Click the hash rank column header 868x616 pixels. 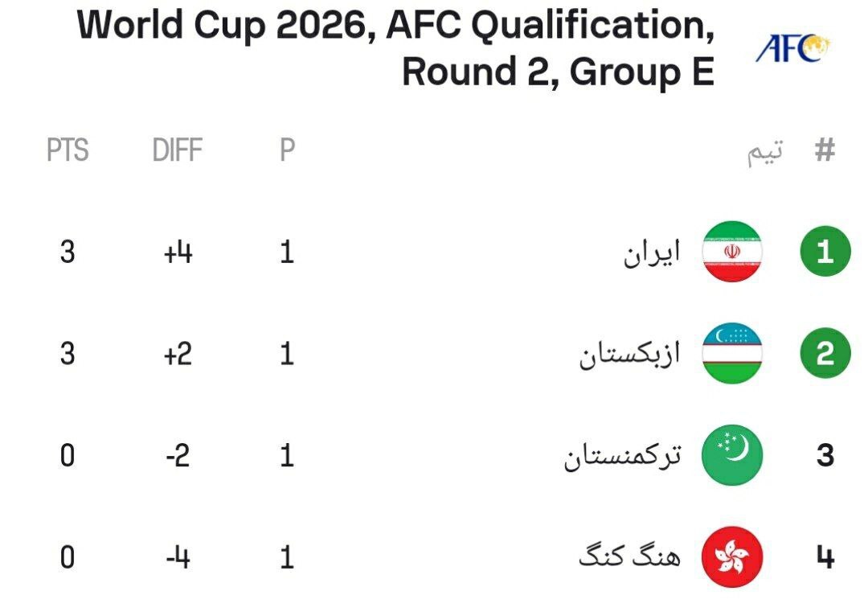coord(825,150)
